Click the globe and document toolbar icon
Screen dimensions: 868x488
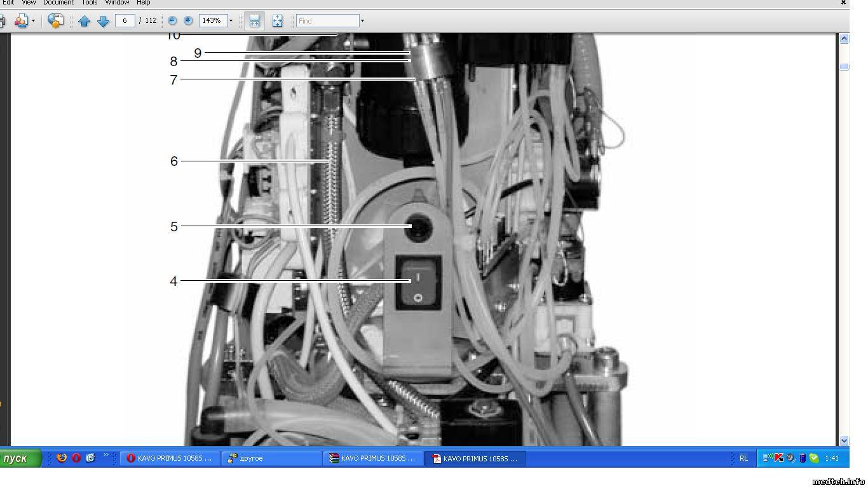(56, 21)
